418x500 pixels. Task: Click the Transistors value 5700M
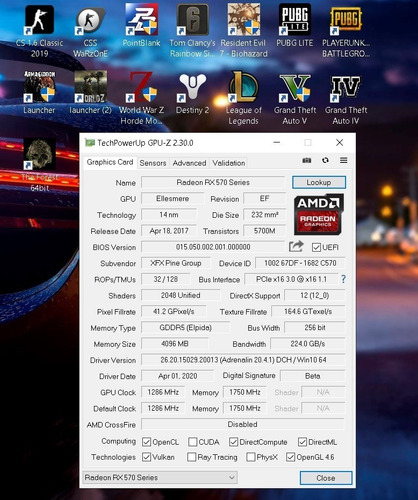pyautogui.click(x=265, y=231)
